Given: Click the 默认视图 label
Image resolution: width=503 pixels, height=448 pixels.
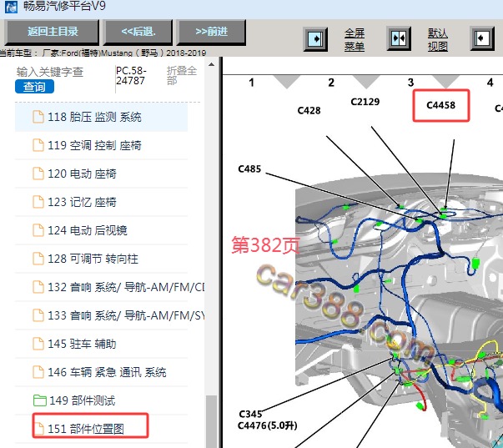Looking at the screenshot, I should pos(438,40).
